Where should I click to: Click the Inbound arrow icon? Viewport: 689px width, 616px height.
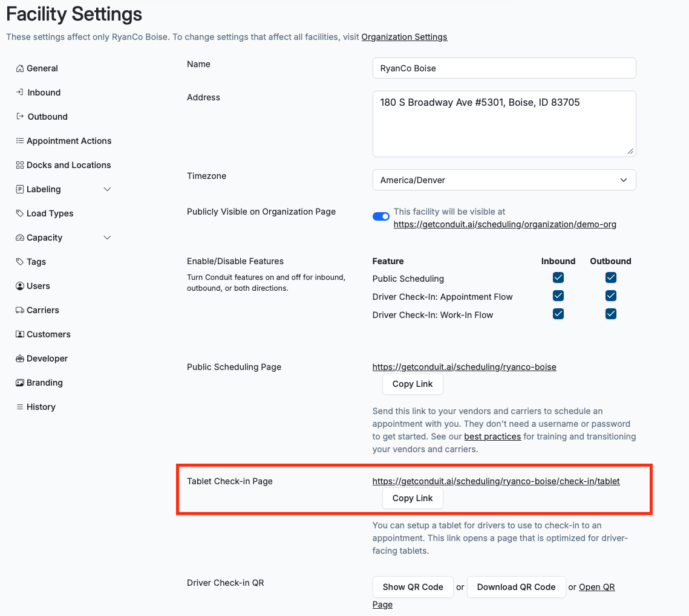[20, 92]
